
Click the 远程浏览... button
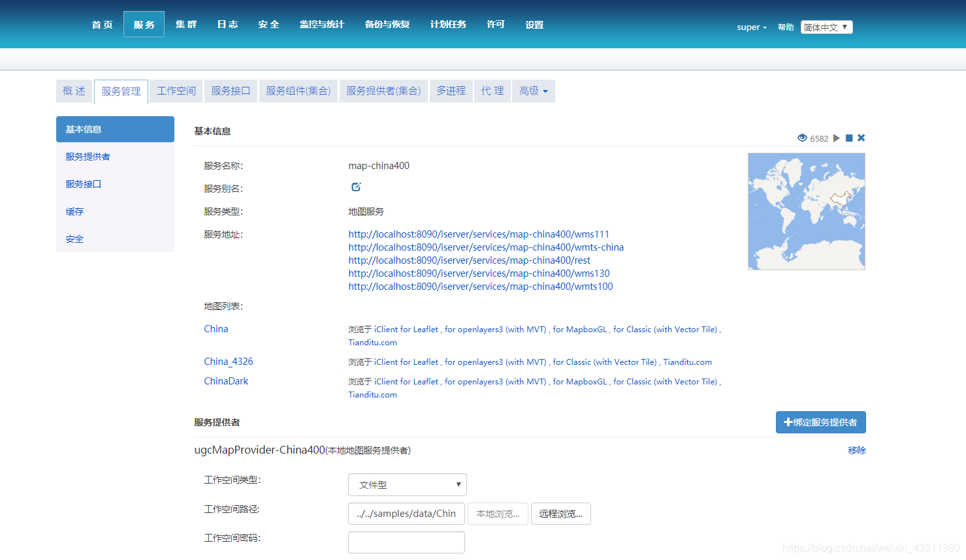coord(561,514)
